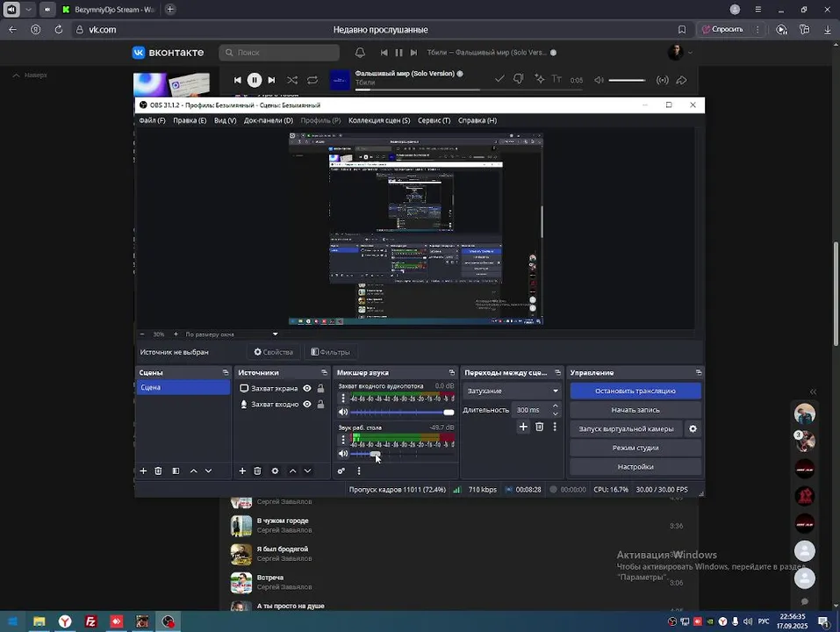Screen dimensions: 840x632
Task: Open Настройки button in OBS controls
Action: 635,466
